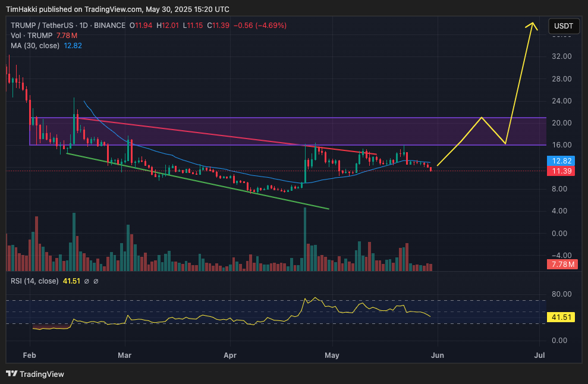Click the red 7.78 M volume axis label
This screenshot has height=384, width=588.
coord(562,265)
